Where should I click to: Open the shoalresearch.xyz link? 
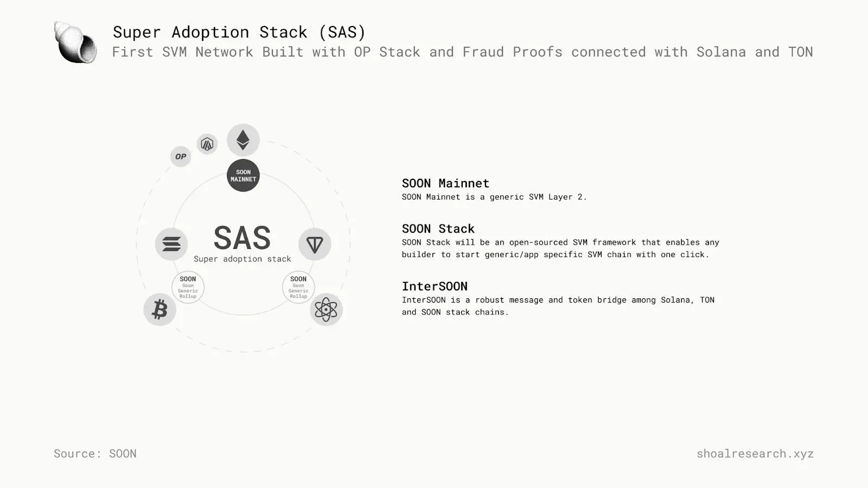755,453
